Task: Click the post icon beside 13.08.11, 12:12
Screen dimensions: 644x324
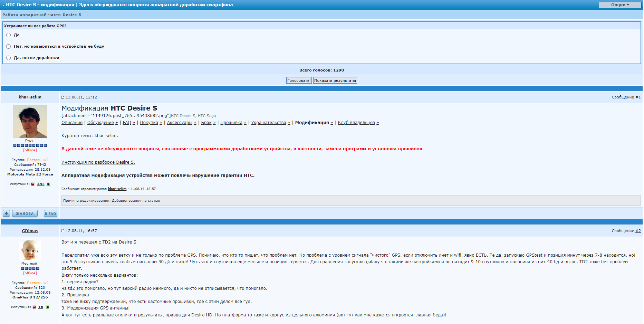Action: tap(63, 97)
